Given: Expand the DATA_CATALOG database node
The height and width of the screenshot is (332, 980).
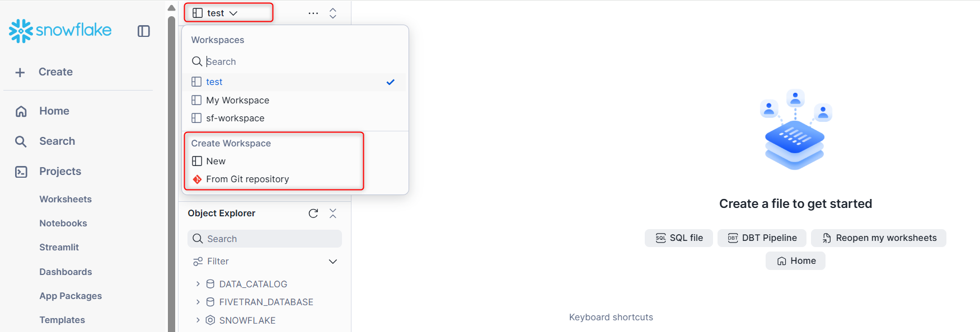Looking at the screenshot, I should tap(198, 284).
